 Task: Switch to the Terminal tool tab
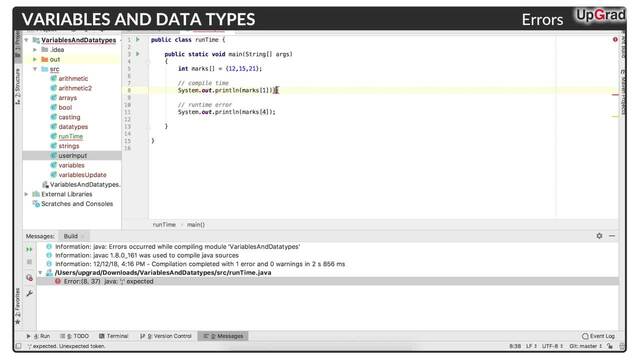[x=113, y=336]
